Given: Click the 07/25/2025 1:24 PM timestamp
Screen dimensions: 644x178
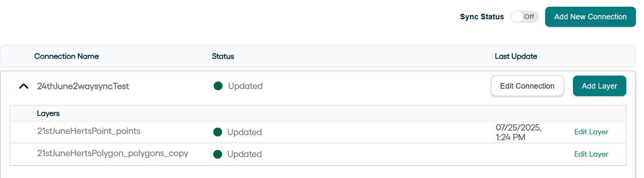Looking at the screenshot, I should point(519,132).
